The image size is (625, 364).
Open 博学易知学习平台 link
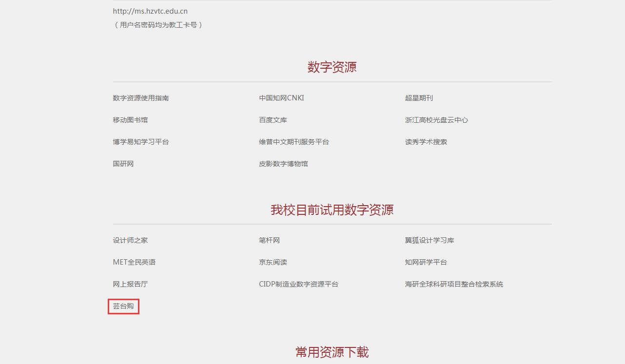click(x=141, y=142)
